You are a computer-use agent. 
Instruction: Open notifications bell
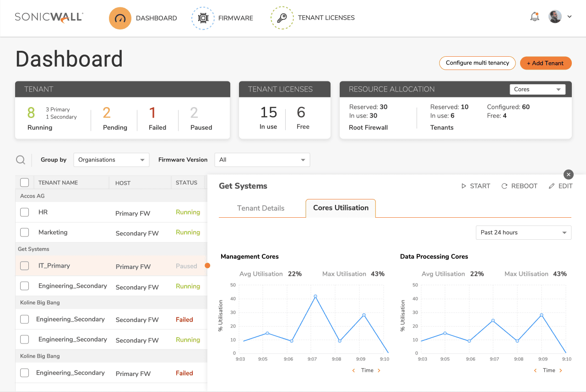[x=534, y=17]
